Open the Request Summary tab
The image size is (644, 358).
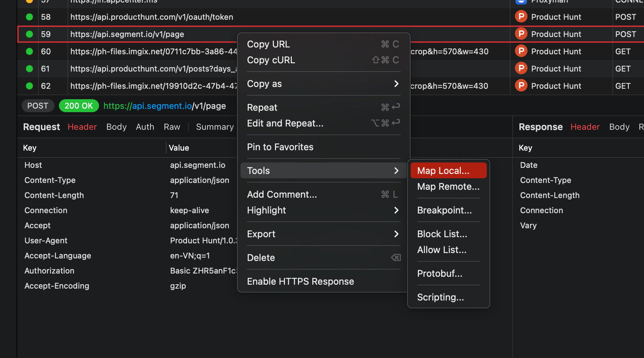(x=215, y=127)
